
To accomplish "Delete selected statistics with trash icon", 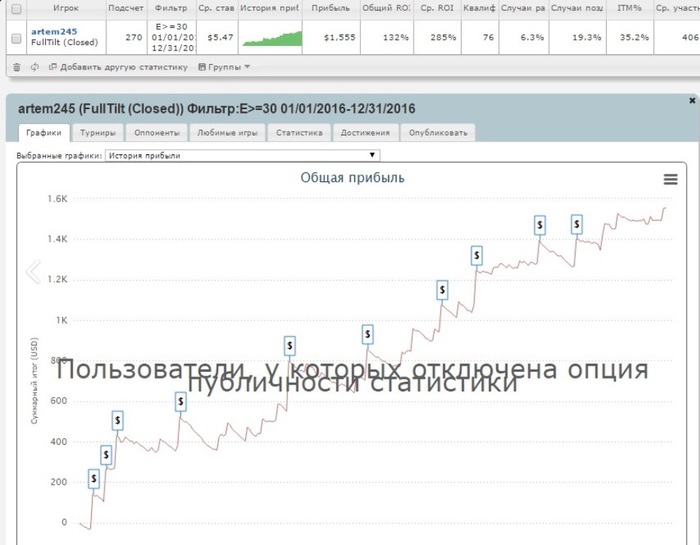I will [x=17, y=67].
